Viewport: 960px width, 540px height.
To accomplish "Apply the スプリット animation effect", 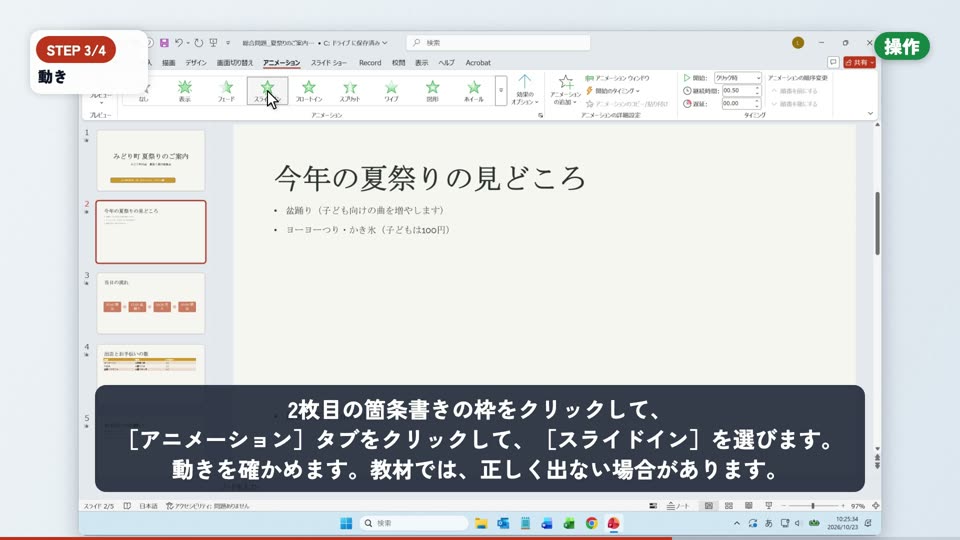I will point(350,91).
